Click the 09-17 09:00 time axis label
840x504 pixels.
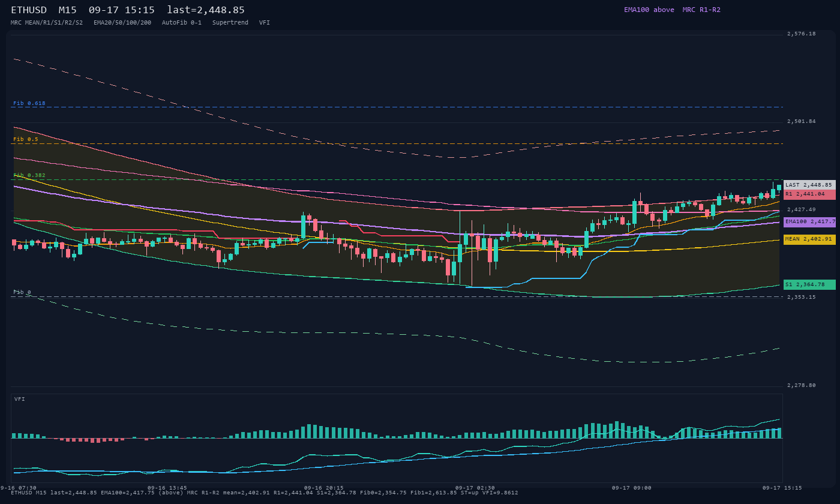coord(632,488)
